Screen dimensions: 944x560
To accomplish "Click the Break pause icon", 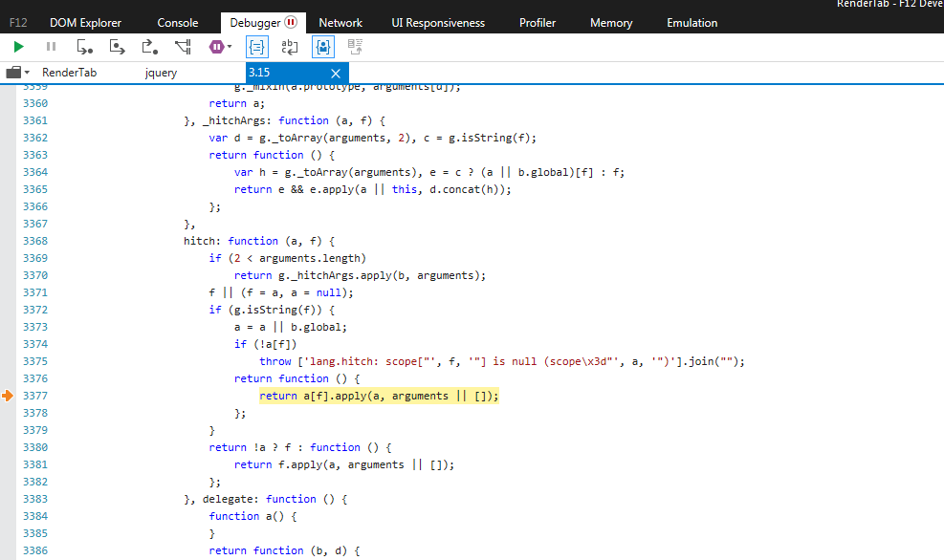I will (x=52, y=47).
